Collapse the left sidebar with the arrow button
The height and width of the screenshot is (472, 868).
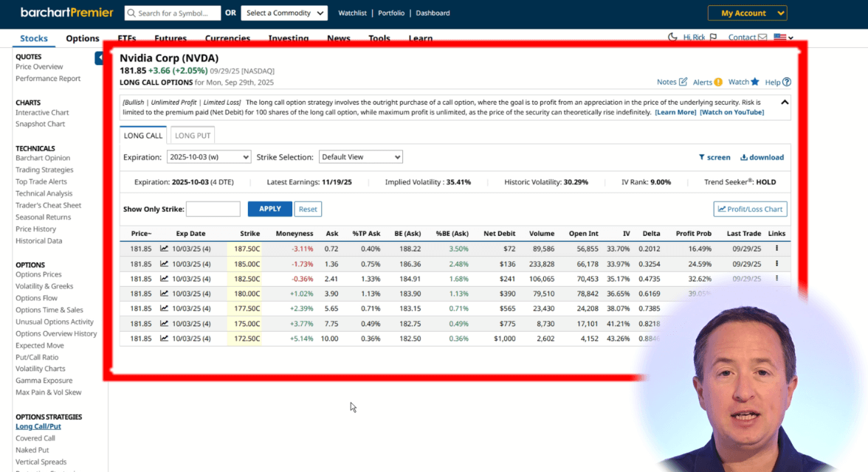99,58
